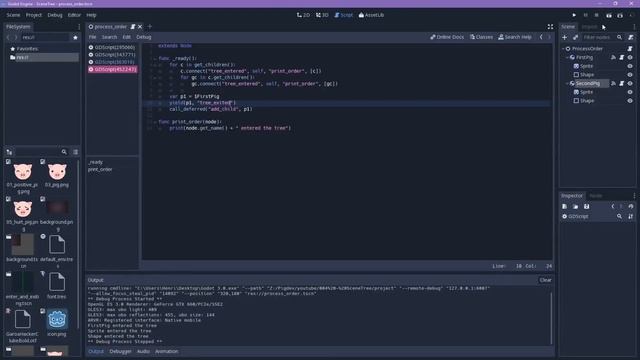Open the Classes reference button

pos(481,37)
